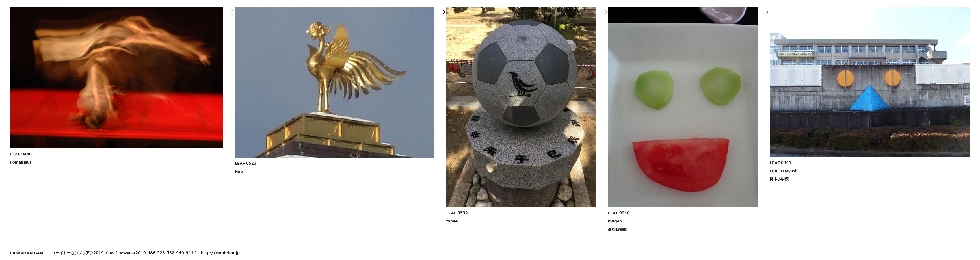The height and width of the screenshot is (260, 980).
Task: Click author name mugen
Action: click(x=615, y=221)
